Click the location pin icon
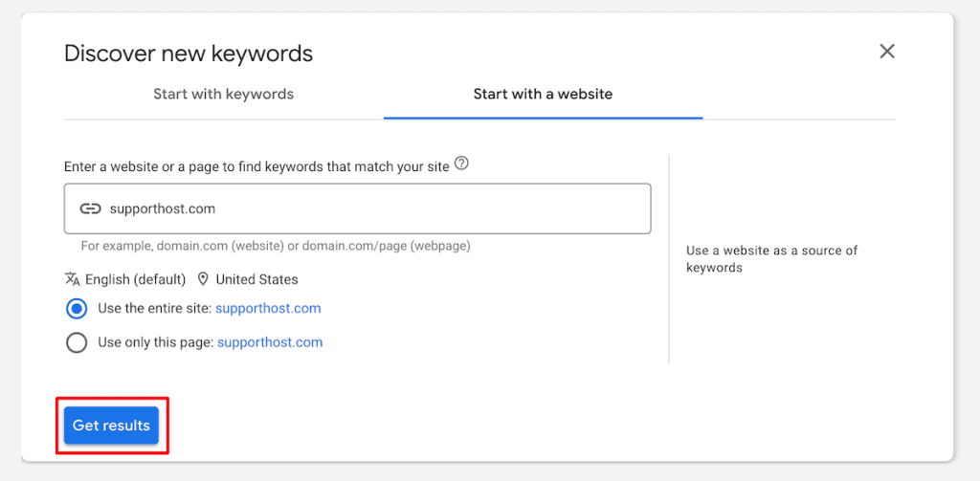The height and width of the screenshot is (481, 980). pyautogui.click(x=203, y=278)
